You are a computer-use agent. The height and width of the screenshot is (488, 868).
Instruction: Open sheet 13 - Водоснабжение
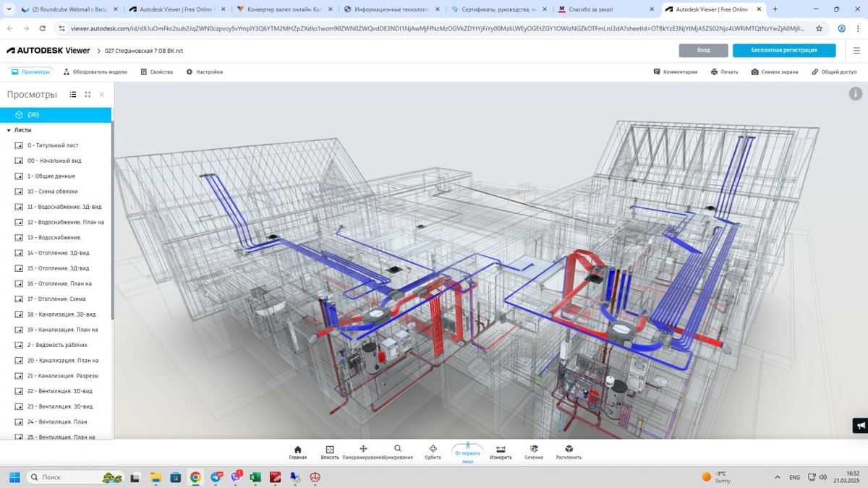pos(54,238)
